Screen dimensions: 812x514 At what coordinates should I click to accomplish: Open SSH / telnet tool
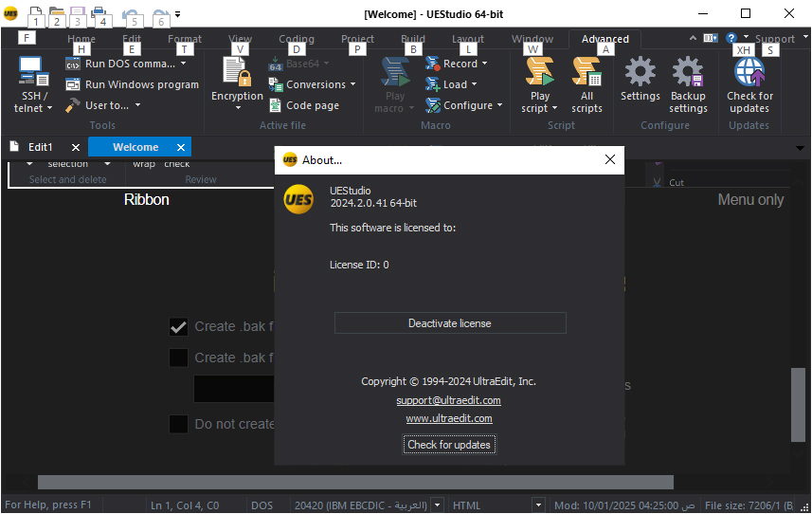pos(33,84)
